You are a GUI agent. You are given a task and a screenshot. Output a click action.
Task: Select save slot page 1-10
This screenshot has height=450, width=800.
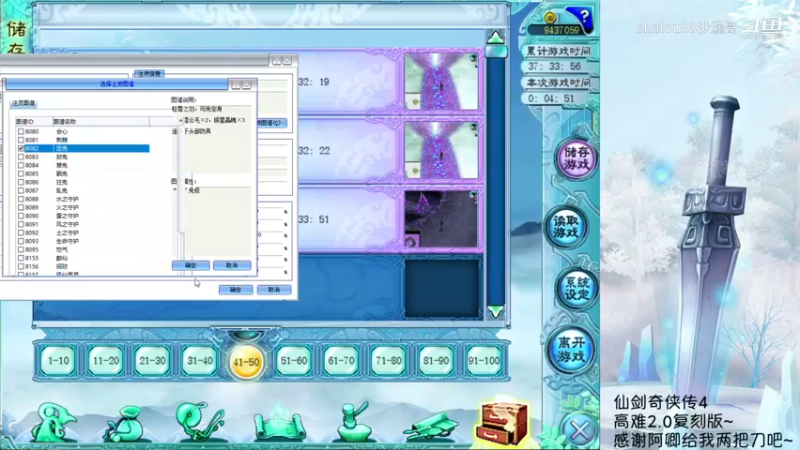click(x=58, y=361)
